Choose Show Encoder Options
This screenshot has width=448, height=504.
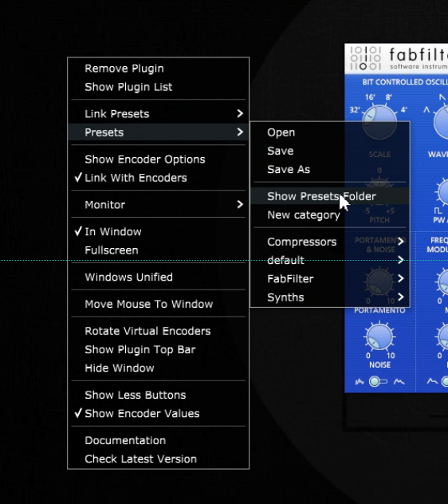click(x=158, y=159)
